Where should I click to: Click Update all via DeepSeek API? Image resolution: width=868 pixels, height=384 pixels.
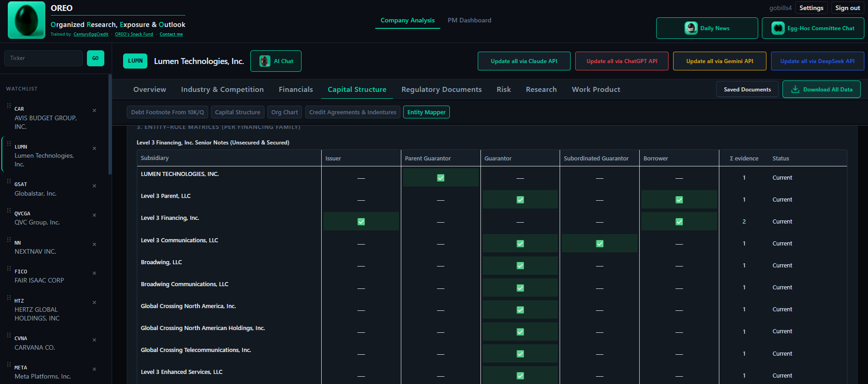[x=818, y=61]
